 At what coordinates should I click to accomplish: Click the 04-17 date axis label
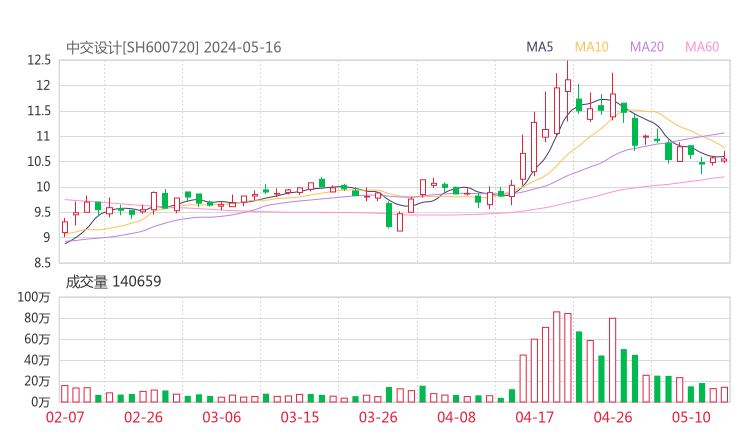pos(534,417)
